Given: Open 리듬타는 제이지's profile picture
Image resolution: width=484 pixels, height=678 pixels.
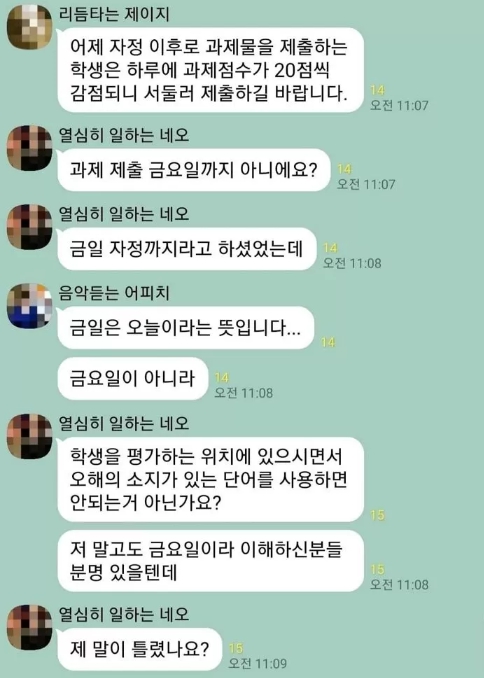Looking at the screenshot, I should [30, 27].
